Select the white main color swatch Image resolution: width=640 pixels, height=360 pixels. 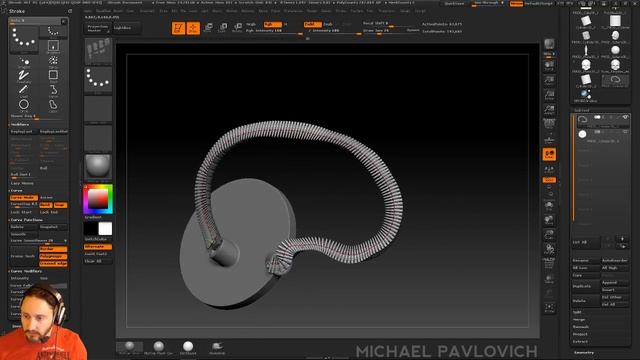click(x=105, y=229)
